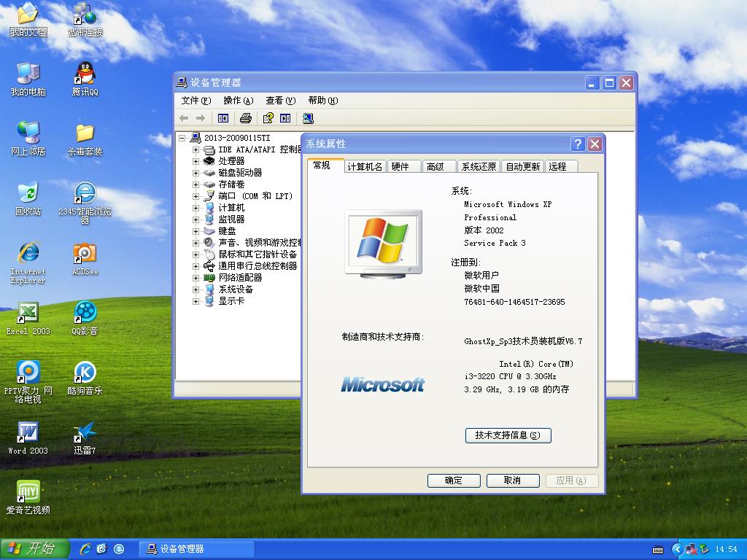Click the 设备管理器 taskbar button
The width and height of the screenshot is (747, 560).
point(196,549)
